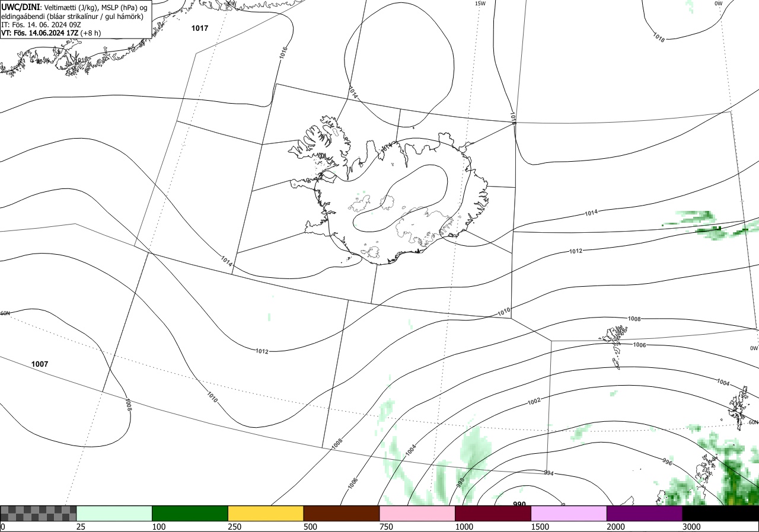Select the pink 750–1000 legend swatch
The height and width of the screenshot is (532, 759).
click(x=417, y=513)
